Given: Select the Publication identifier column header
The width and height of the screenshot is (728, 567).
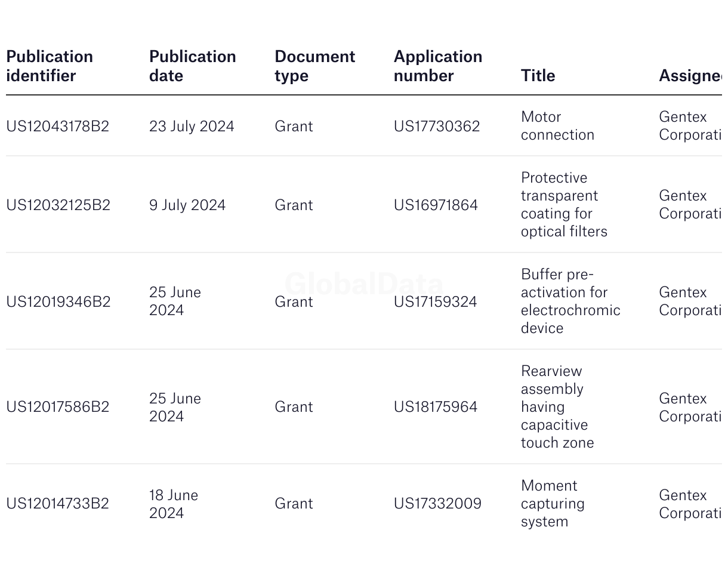Looking at the screenshot, I should click(x=50, y=66).
